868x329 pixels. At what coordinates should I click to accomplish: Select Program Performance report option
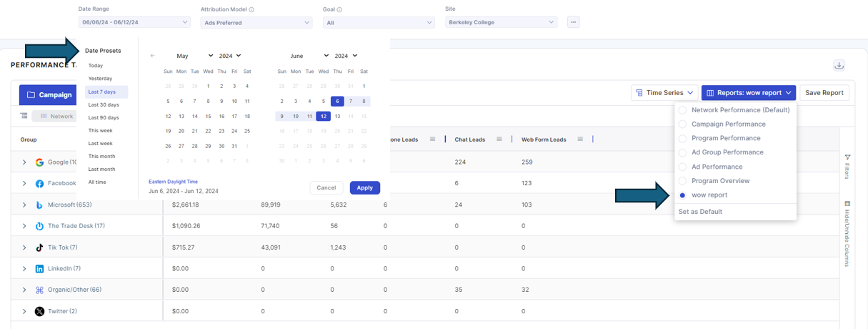719,138
